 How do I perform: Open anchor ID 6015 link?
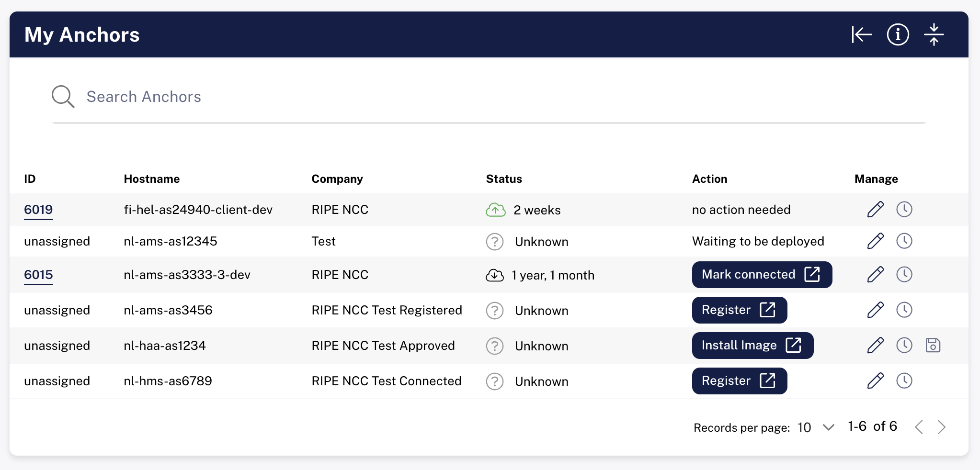[x=38, y=275]
